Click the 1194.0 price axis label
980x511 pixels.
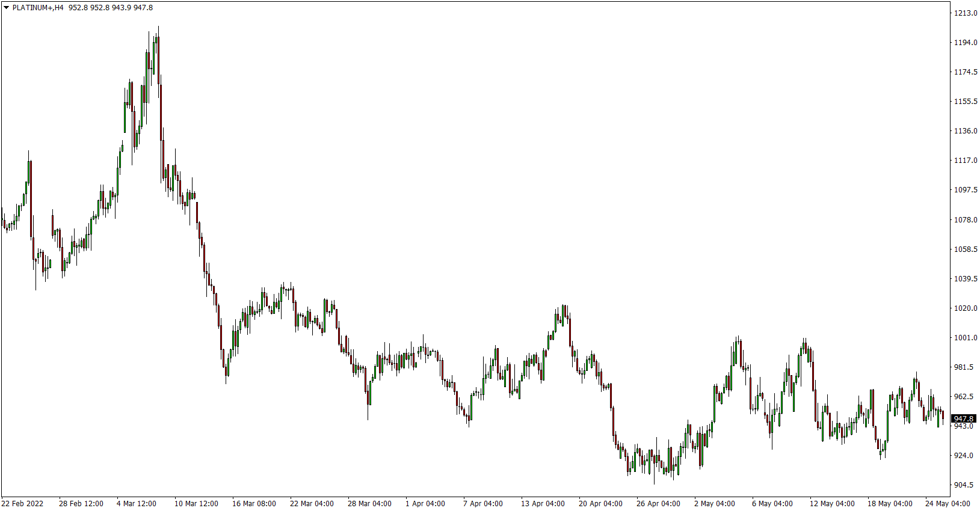(966, 43)
